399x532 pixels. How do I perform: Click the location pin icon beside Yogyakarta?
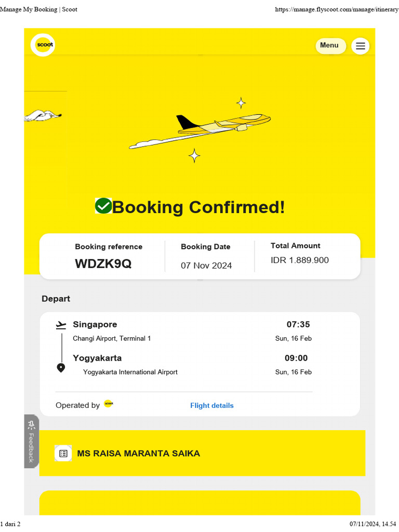tap(61, 368)
